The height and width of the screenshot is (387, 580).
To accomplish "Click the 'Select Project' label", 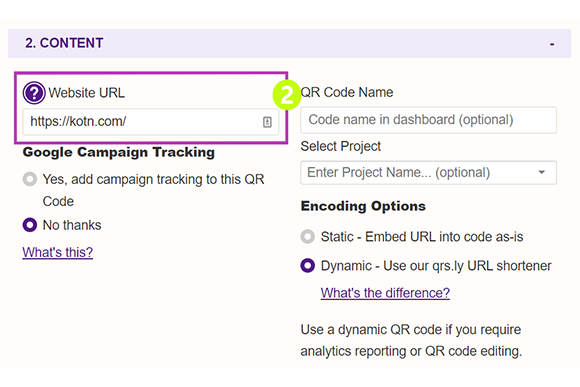I will (x=341, y=147).
